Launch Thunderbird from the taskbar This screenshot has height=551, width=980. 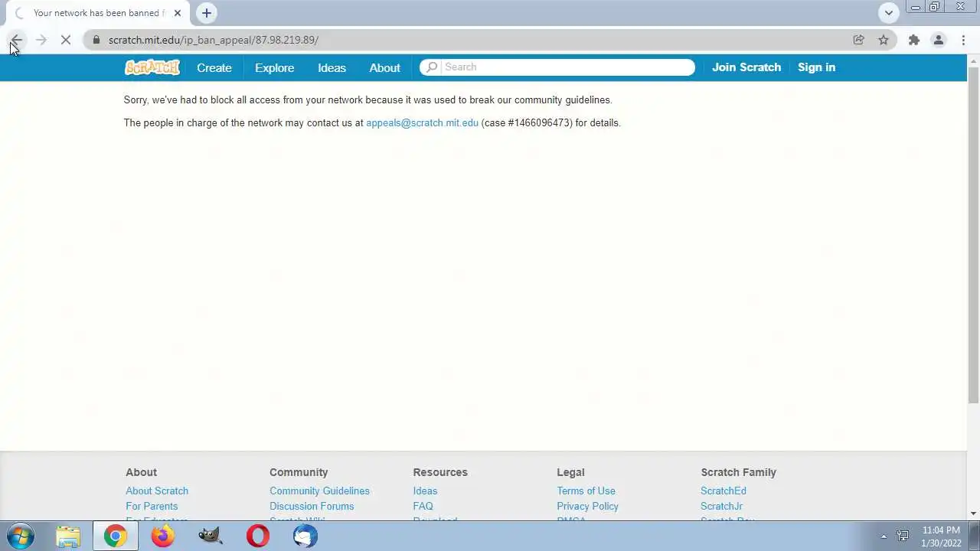[x=305, y=536]
